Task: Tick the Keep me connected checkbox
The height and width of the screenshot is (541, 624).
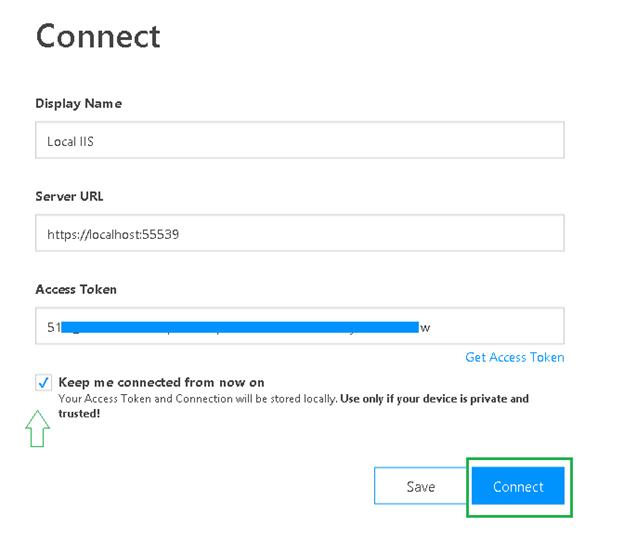Action: (43, 382)
